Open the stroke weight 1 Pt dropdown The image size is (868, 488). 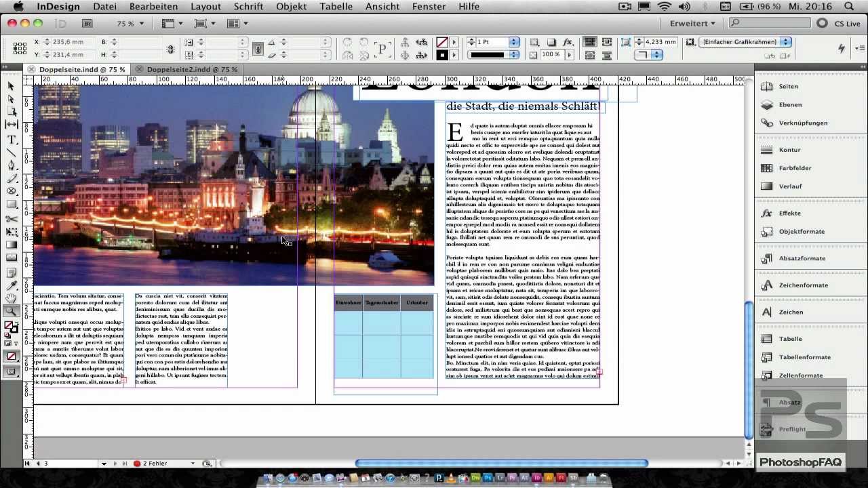pos(514,42)
